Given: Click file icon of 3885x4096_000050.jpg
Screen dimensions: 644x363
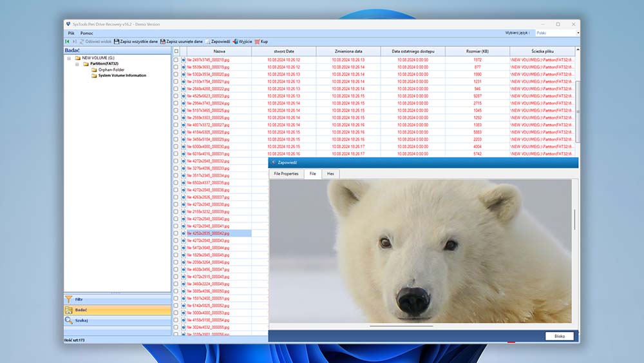Looking at the screenshot, I should tap(184, 291).
